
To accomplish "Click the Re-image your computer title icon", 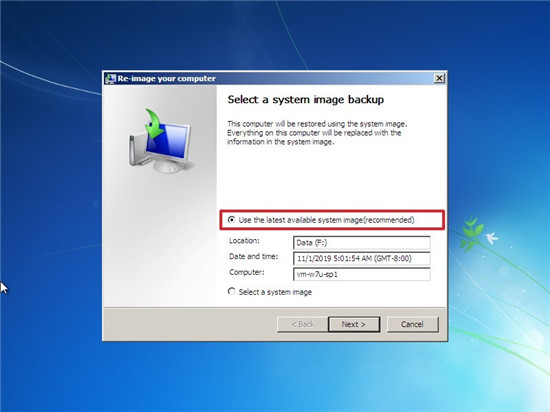I will pos(110,78).
